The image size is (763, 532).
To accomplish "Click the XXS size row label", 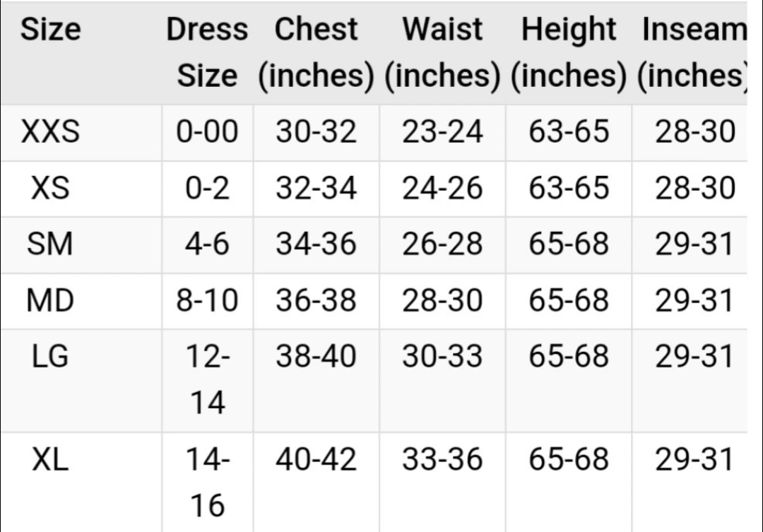I will 50,132.
